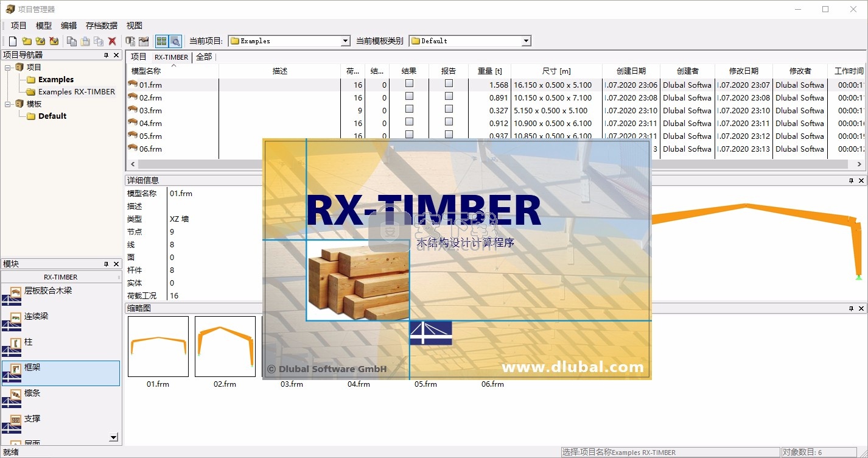Collapse the 项目 tree node
The width and height of the screenshot is (868, 458).
(x=7, y=68)
